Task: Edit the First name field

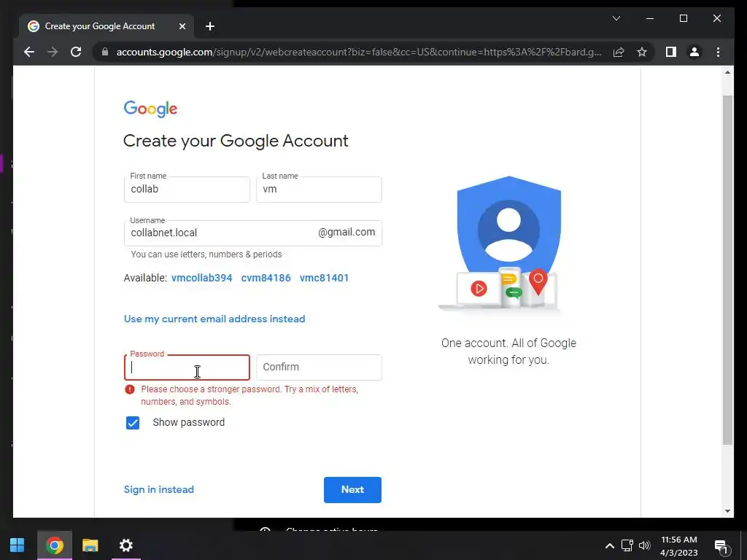Action: click(x=187, y=190)
